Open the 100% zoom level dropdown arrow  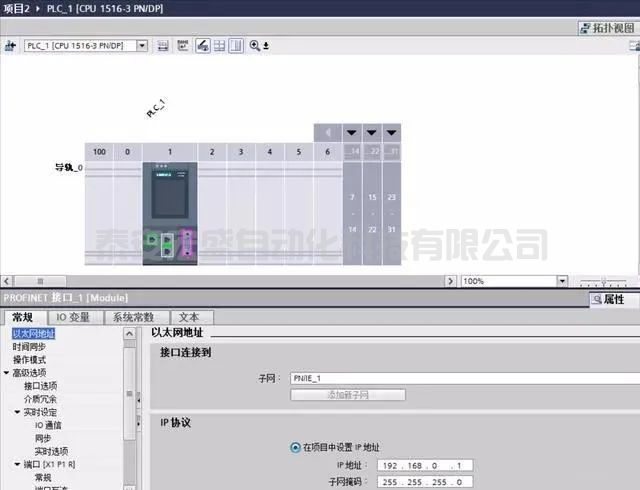[562, 281]
